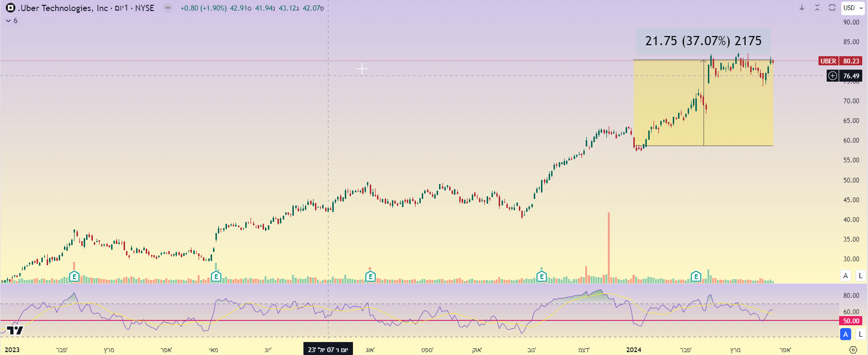Click the earnings E marker near February 2023
868x355 pixels.
(x=74, y=277)
